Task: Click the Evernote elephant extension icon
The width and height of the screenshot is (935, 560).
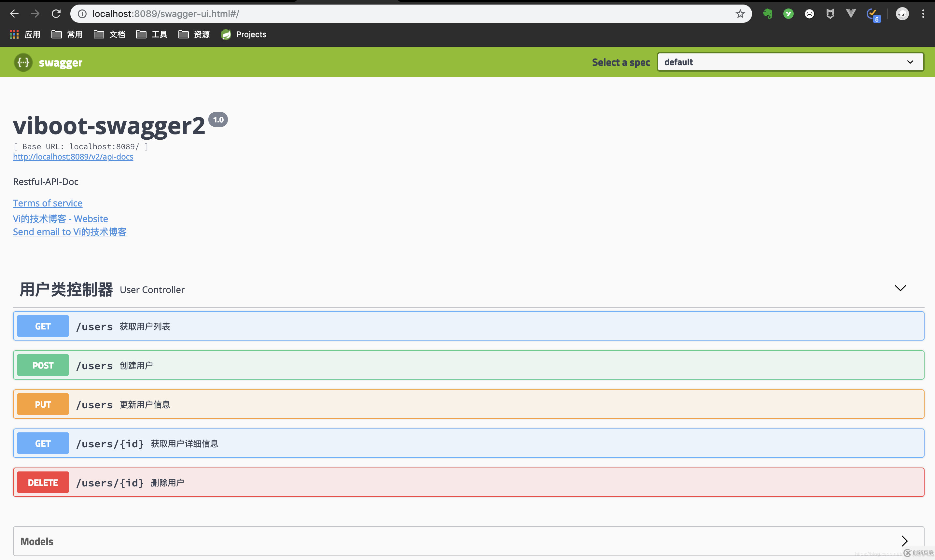Action: [767, 14]
